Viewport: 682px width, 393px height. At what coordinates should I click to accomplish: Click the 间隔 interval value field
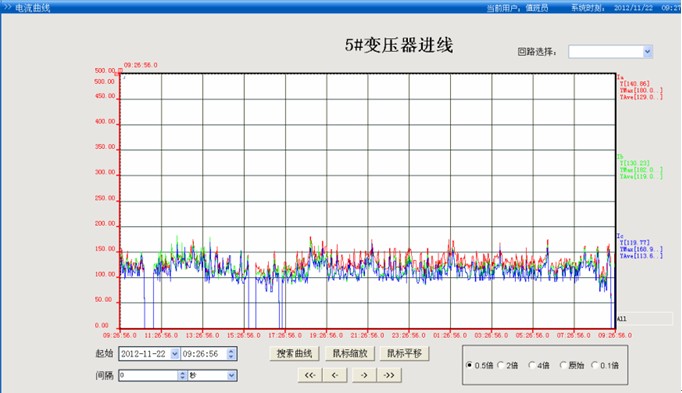(149, 376)
